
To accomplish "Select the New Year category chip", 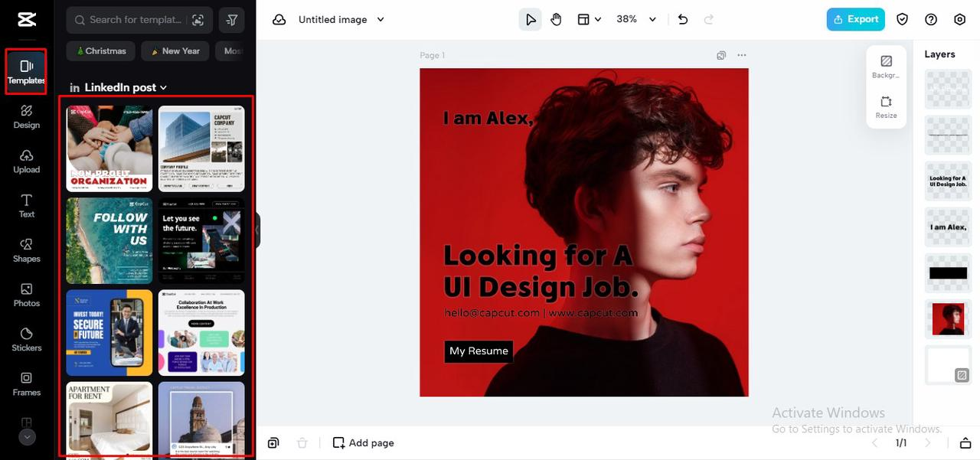I will pos(175,51).
